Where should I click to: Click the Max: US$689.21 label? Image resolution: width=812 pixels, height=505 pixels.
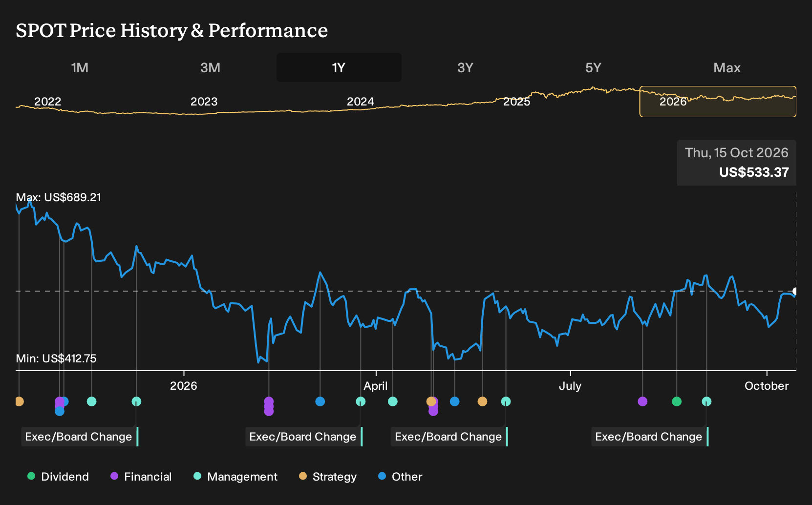(x=59, y=197)
